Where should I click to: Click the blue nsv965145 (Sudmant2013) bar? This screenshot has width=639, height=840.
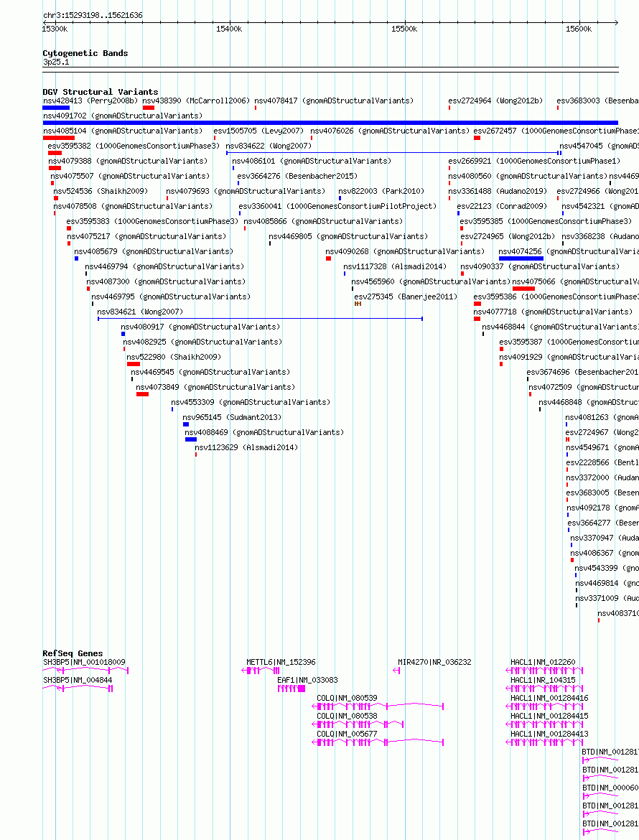[x=186, y=424]
